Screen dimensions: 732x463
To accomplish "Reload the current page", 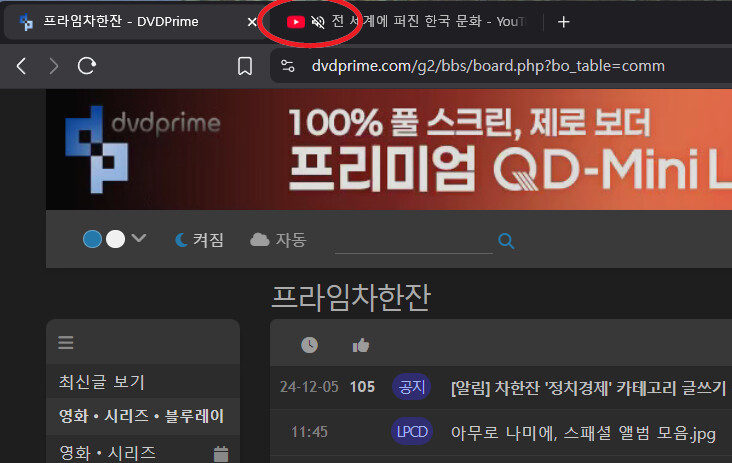I will [87, 66].
